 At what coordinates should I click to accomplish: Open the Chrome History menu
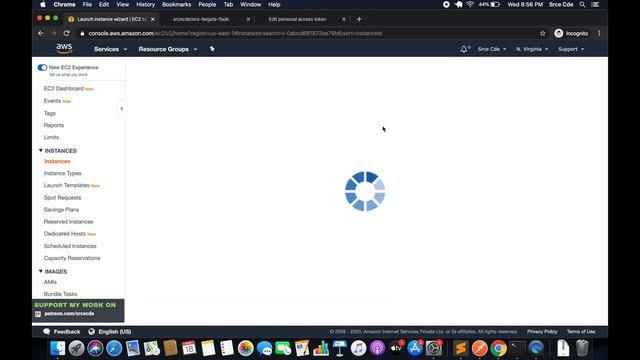(145, 4)
